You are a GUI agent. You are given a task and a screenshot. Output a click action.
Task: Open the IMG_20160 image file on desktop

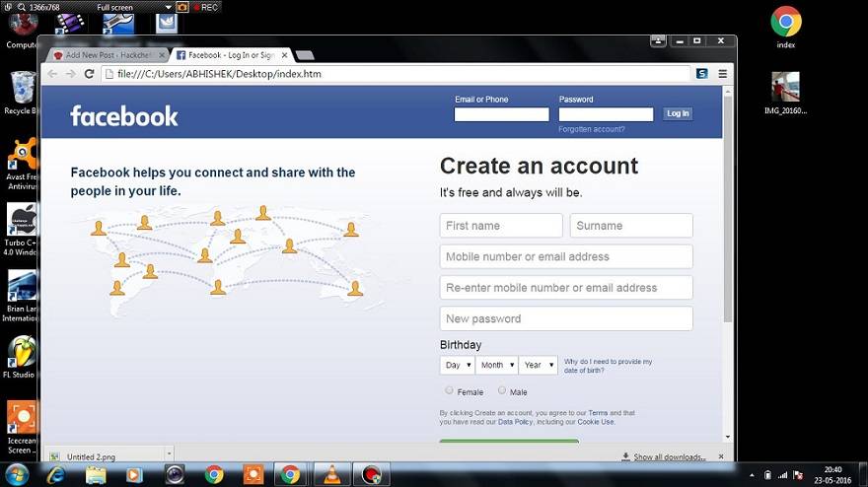tap(785, 93)
